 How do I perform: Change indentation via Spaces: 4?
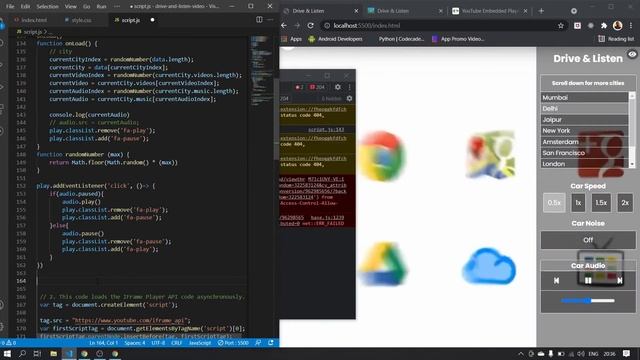[x=135, y=343]
